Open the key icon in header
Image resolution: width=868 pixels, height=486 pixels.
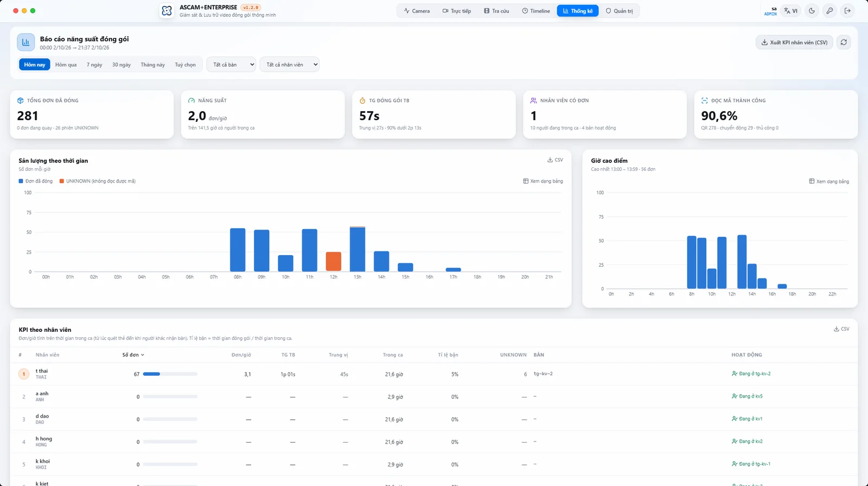tap(829, 11)
